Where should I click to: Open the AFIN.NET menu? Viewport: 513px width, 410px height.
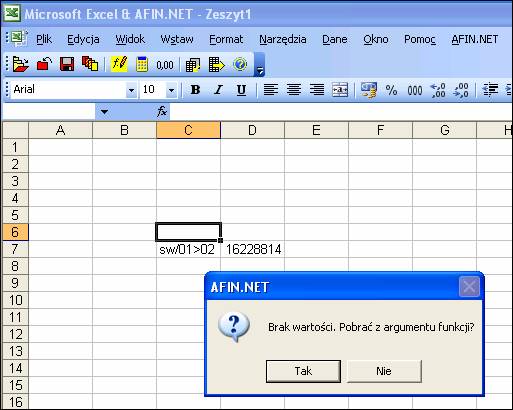pyautogui.click(x=475, y=39)
